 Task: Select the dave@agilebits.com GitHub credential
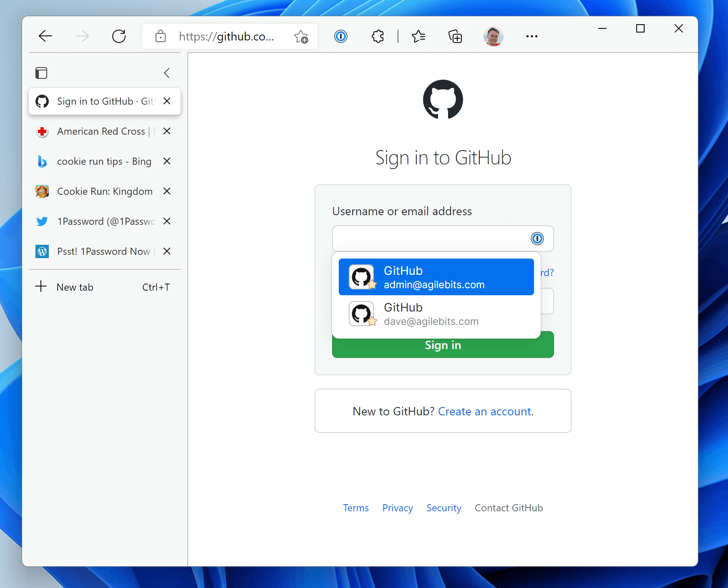[x=436, y=314]
